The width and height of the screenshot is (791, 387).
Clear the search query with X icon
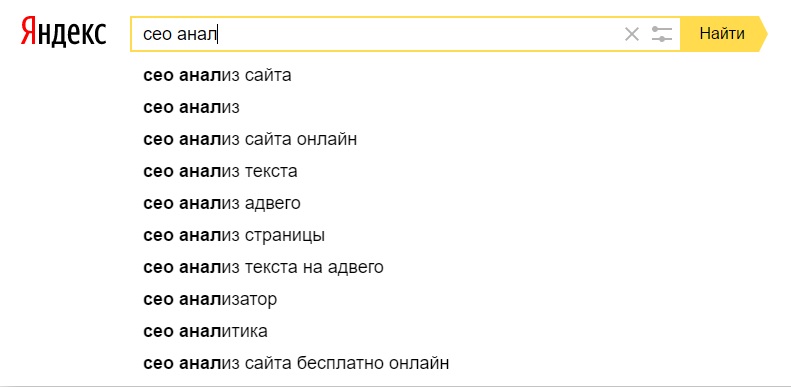click(x=632, y=34)
